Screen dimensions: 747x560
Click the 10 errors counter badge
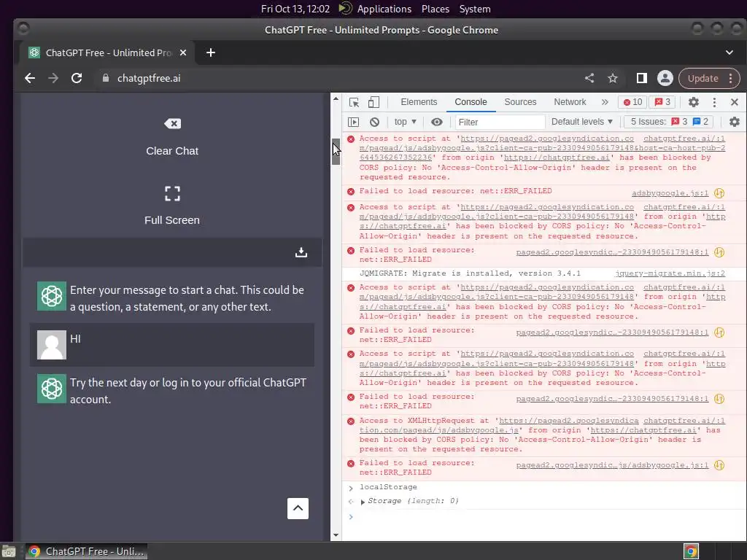(x=633, y=102)
